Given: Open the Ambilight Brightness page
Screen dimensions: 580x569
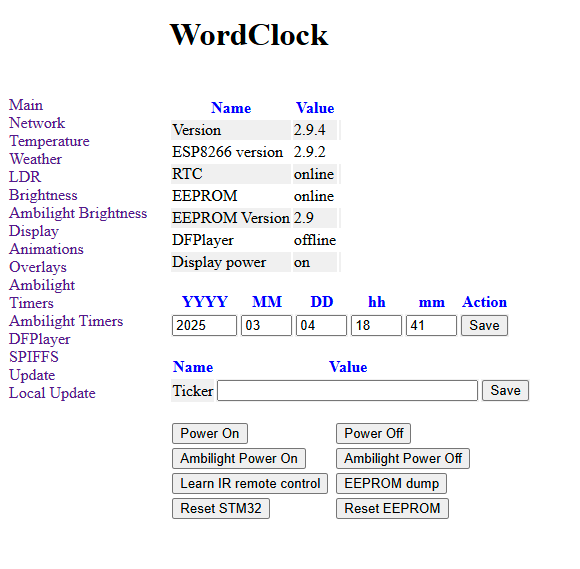Looking at the screenshot, I should [x=78, y=213].
